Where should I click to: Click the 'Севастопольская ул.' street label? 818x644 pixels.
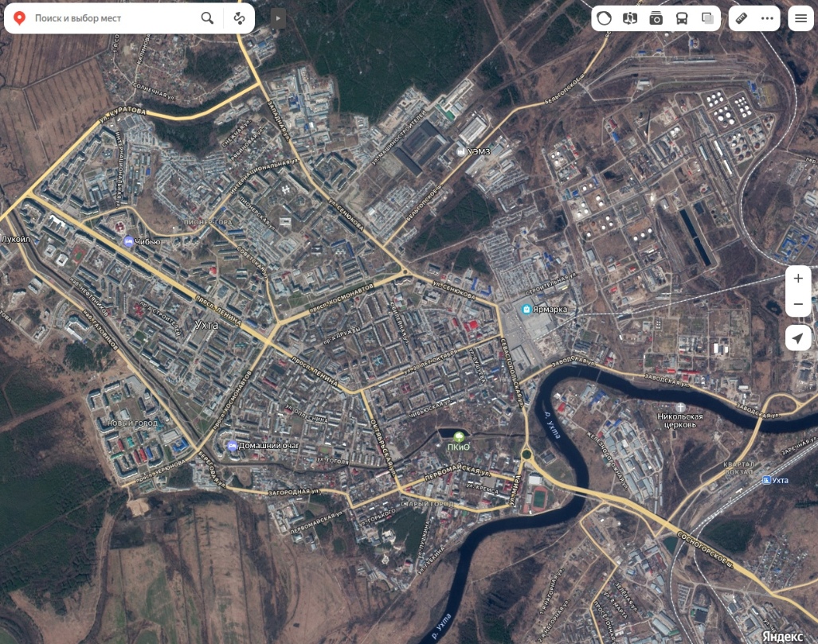[x=512, y=373]
